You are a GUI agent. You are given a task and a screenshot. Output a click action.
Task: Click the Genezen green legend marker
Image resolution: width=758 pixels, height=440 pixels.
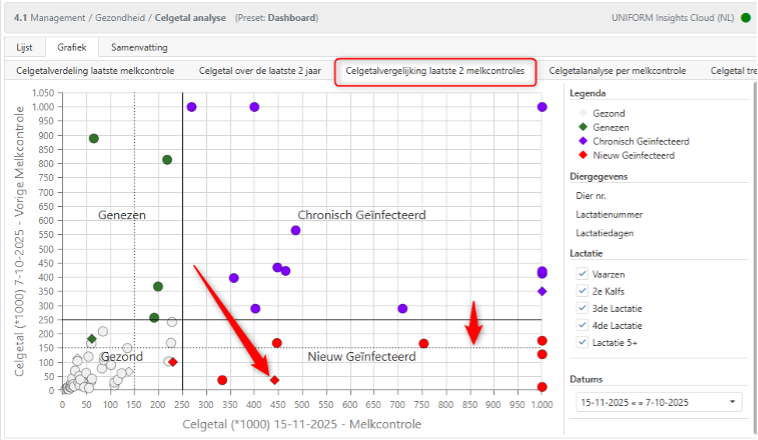581,127
